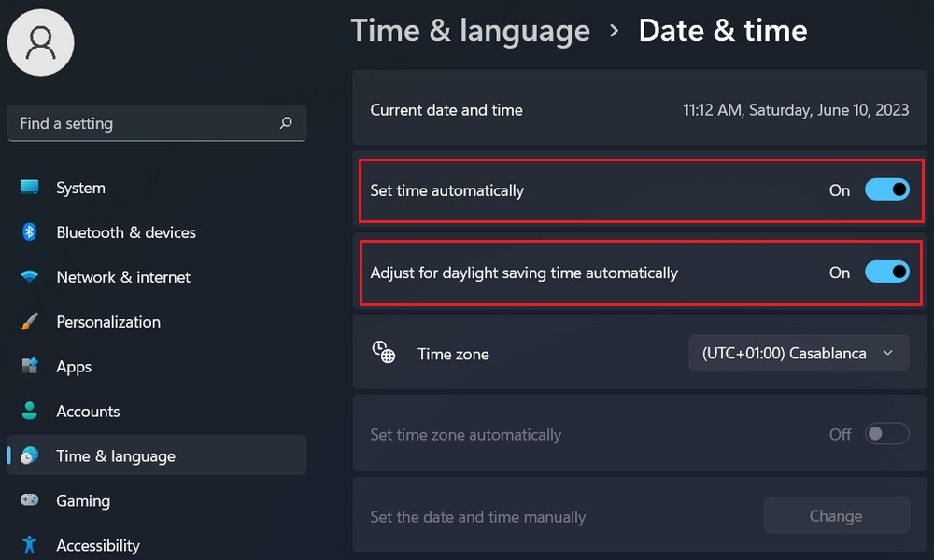Click the Change date and time button
This screenshot has width=934, height=560.
pyautogui.click(x=836, y=516)
